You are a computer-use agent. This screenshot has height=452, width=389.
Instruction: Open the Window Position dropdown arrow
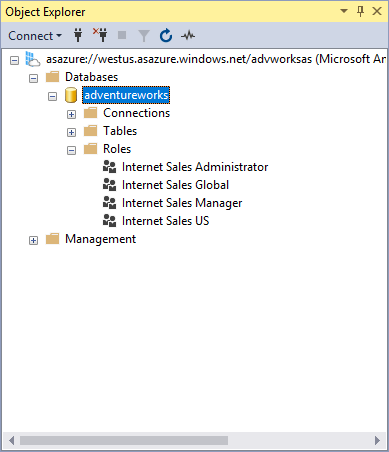(344, 11)
